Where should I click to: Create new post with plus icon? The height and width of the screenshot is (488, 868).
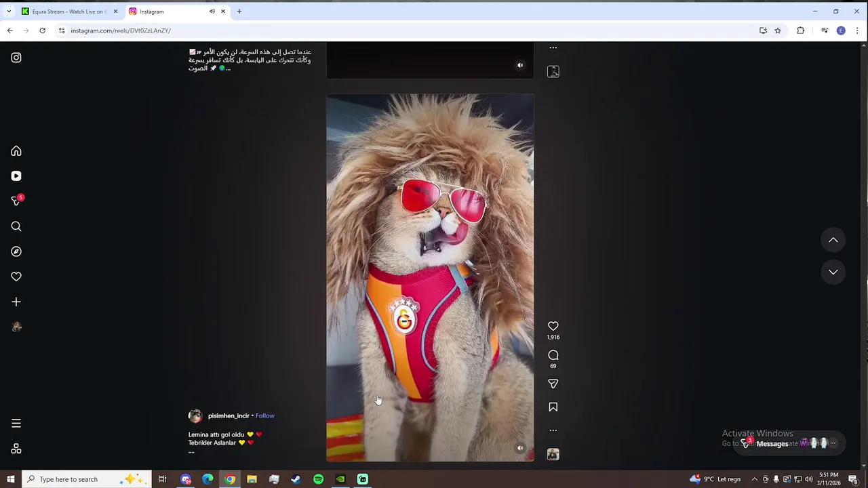16,302
